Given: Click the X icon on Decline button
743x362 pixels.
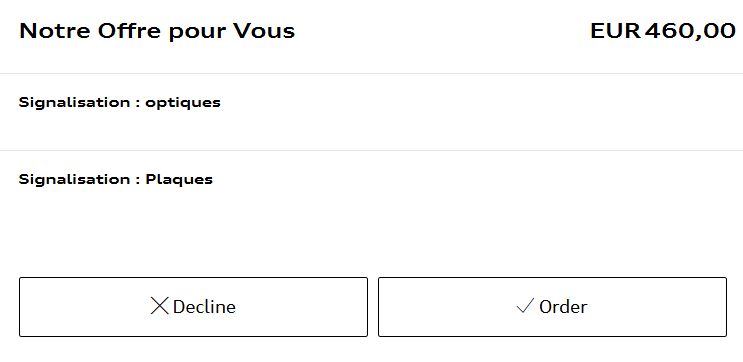Looking at the screenshot, I should pos(159,306).
